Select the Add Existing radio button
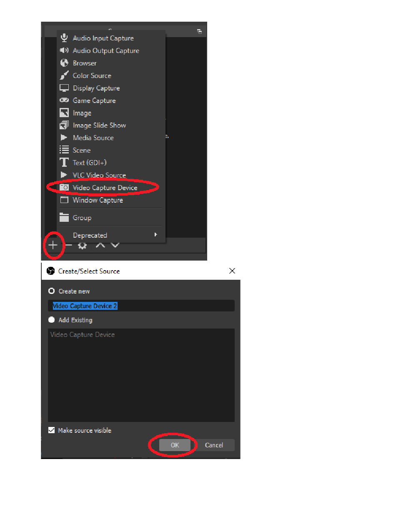This screenshot has height=532, width=396. [52, 320]
